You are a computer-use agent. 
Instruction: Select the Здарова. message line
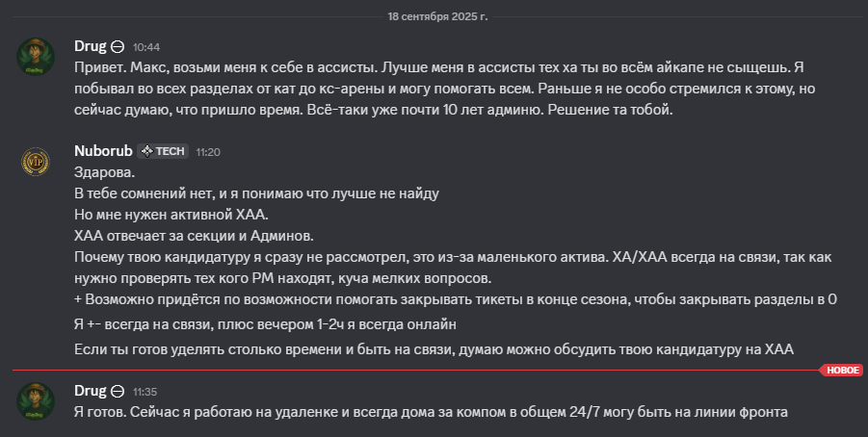pos(105,172)
